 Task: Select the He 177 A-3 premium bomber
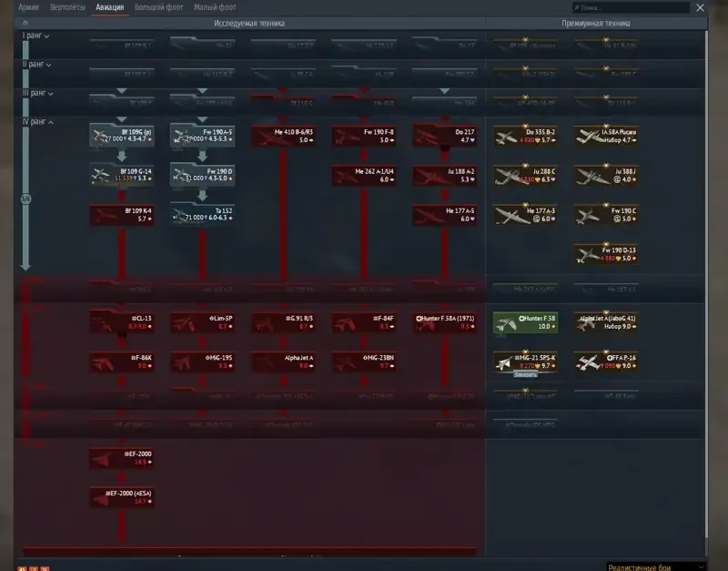coord(526,215)
